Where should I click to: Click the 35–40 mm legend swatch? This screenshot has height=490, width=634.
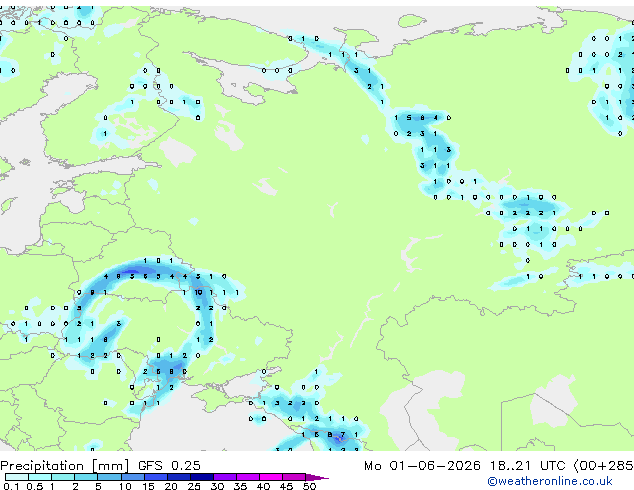(x=247, y=477)
